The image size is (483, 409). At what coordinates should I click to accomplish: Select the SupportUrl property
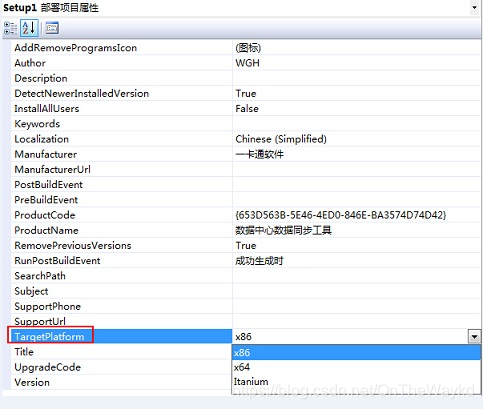pos(40,321)
